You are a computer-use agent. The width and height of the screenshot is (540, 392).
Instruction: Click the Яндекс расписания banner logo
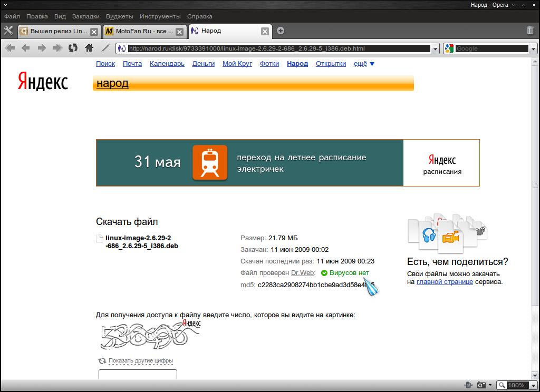(442, 164)
